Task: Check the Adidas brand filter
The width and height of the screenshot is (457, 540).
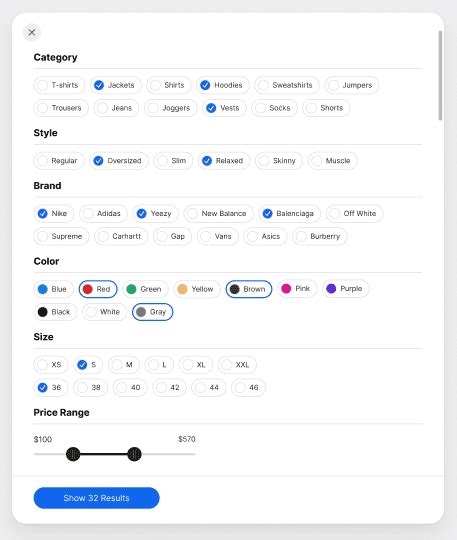Action: pos(103,214)
